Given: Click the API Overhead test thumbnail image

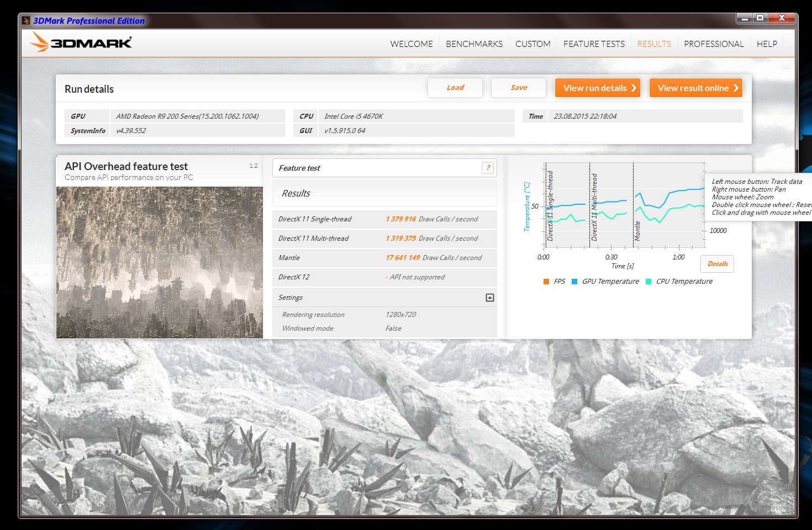Looking at the screenshot, I should [x=160, y=262].
